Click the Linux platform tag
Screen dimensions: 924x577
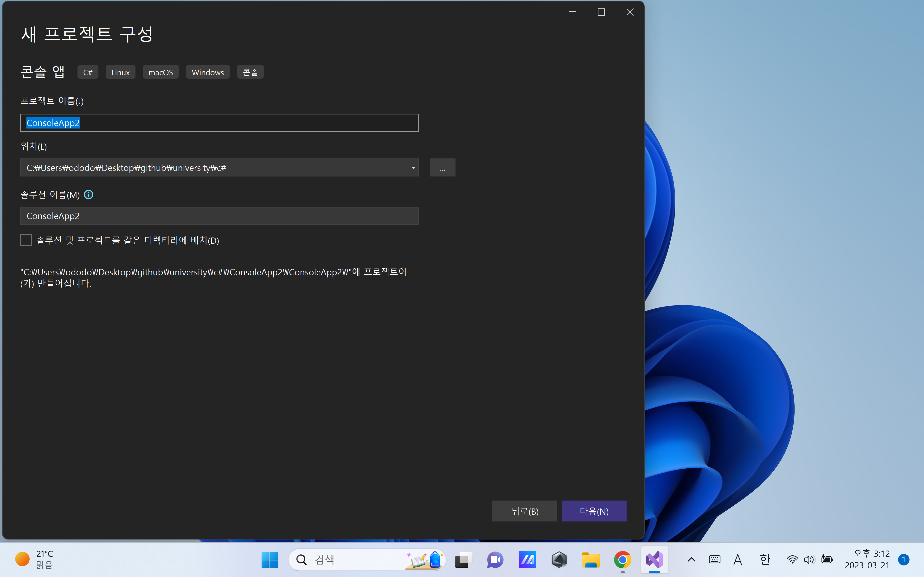120,72
